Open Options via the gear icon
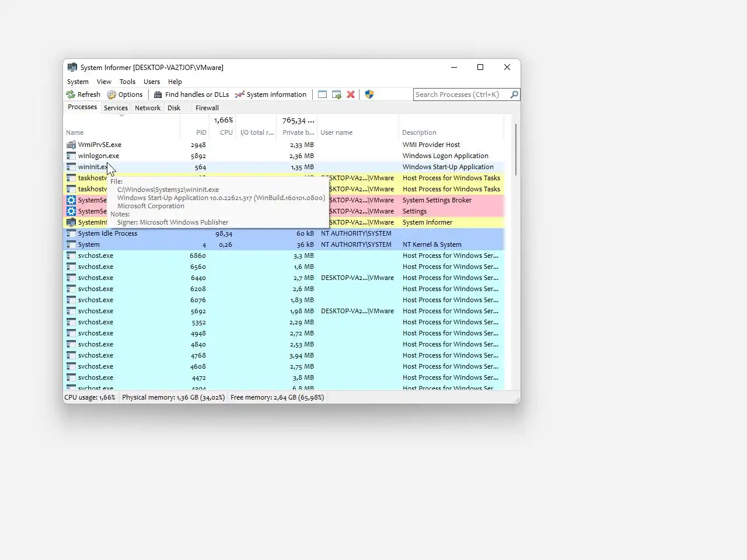747x560 pixels. [x=111, y=94]
